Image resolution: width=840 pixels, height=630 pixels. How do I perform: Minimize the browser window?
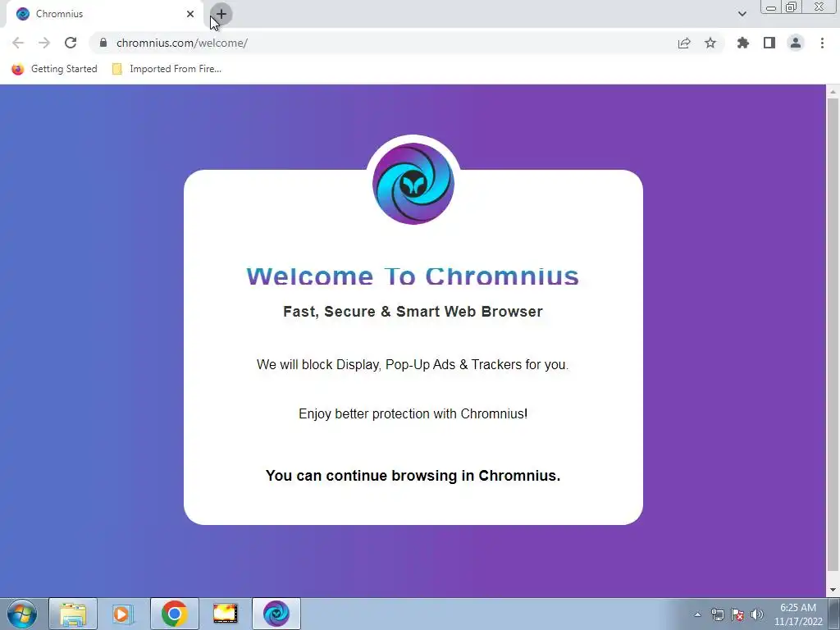[771, 7]
